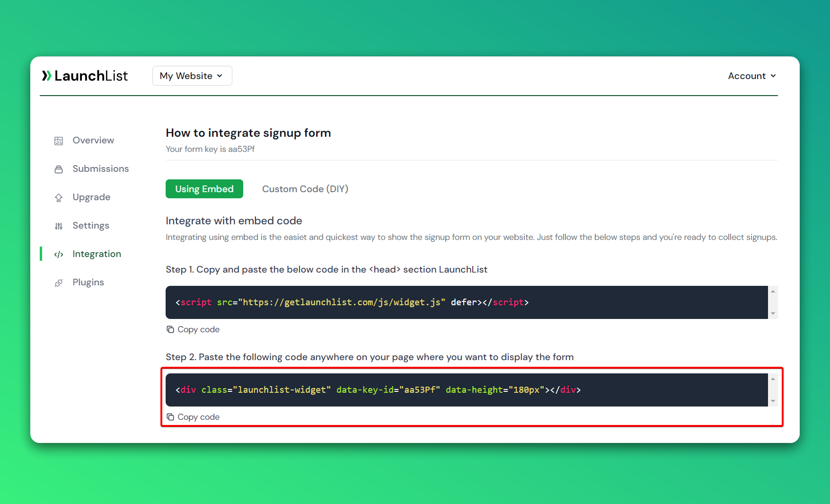Click the LaunchList logo
This screenshot has width=830, height=504.
coord(85,76)
